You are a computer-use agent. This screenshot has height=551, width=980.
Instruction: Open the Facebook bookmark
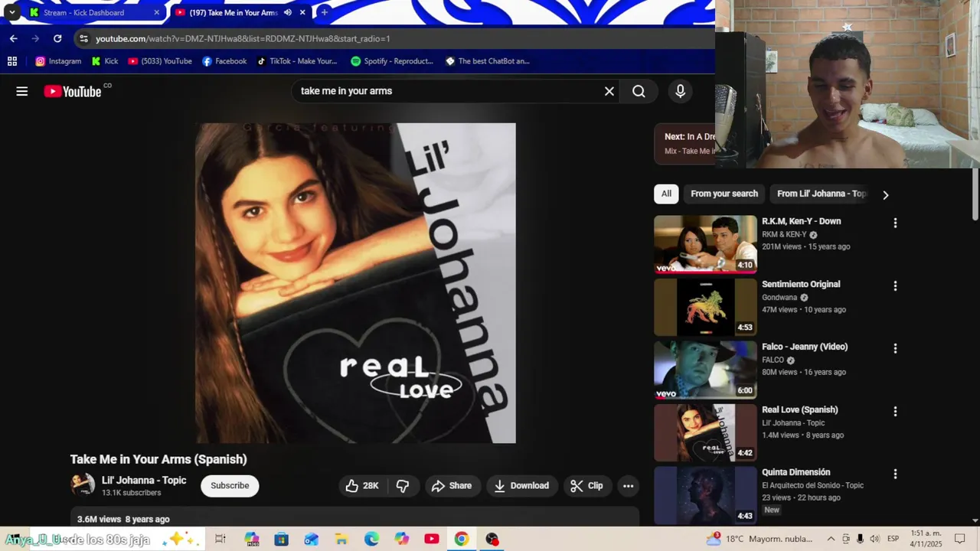point(224,61)
